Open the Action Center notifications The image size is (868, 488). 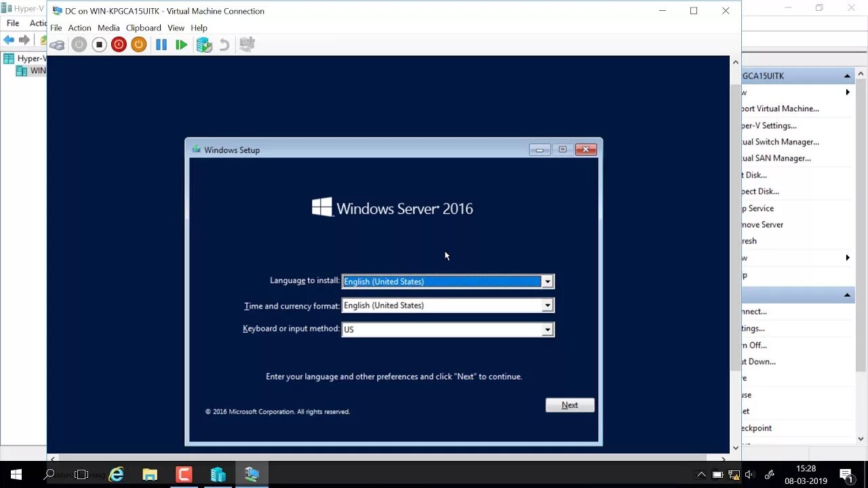coord(846,474)
